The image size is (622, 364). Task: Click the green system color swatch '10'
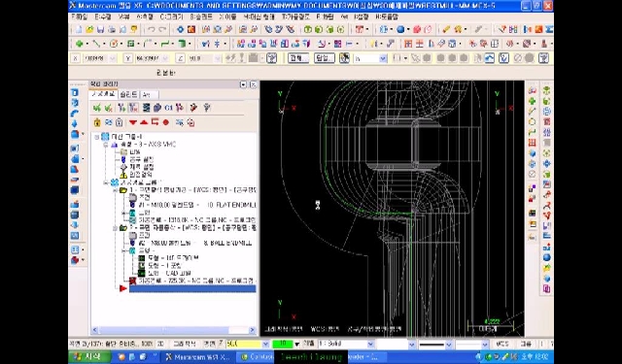click(283, 344)
